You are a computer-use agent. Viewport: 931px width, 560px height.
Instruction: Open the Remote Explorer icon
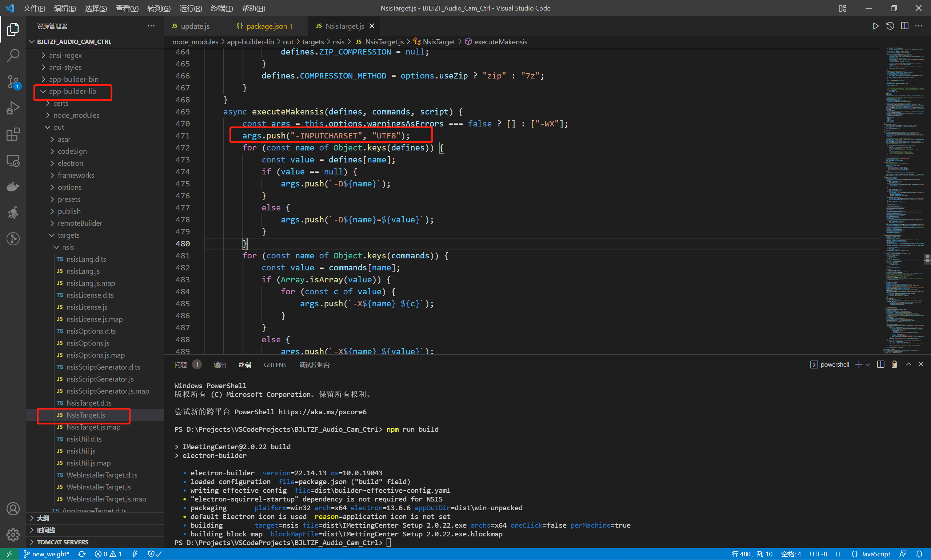[13, 160]
